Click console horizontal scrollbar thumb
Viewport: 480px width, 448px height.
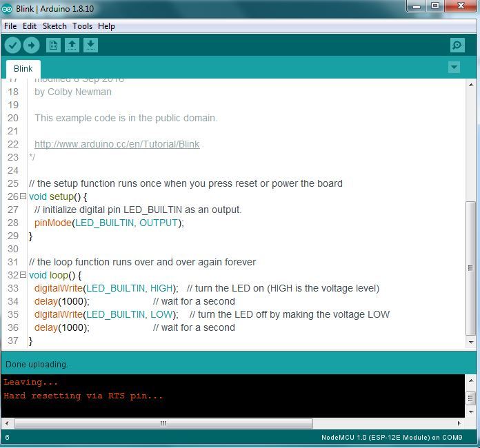[x=163, y=423]
